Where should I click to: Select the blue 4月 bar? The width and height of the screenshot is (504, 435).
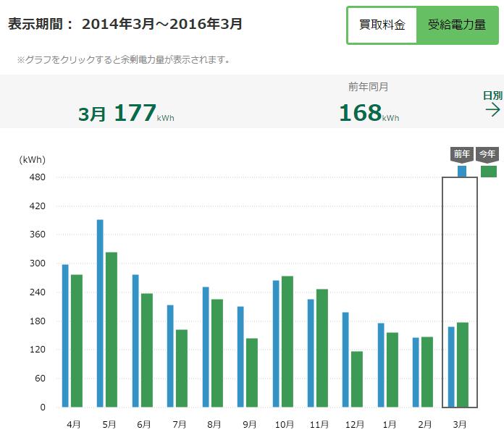click(x=65, y=335)
